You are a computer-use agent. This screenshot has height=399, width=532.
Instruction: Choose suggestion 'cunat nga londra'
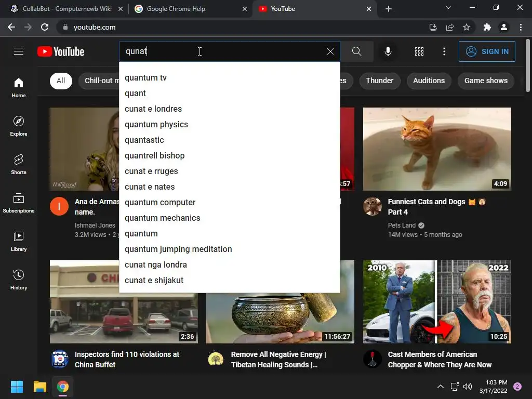229,265
